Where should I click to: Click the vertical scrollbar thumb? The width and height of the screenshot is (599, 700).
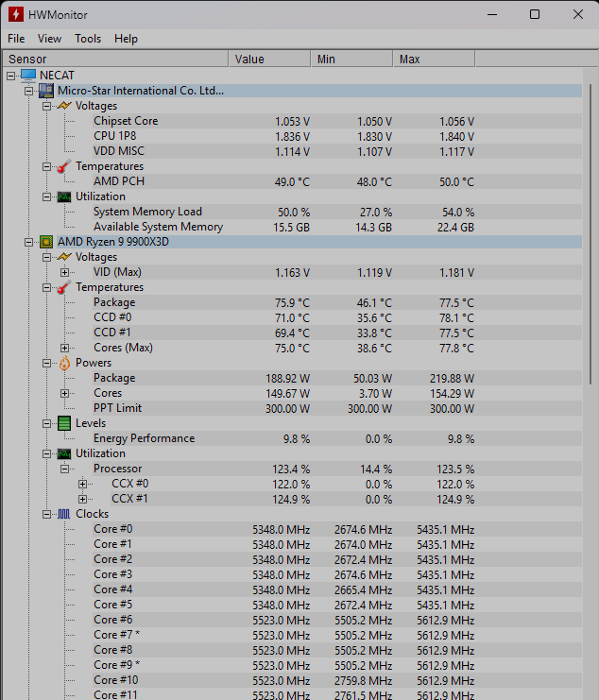click(590, 234)
